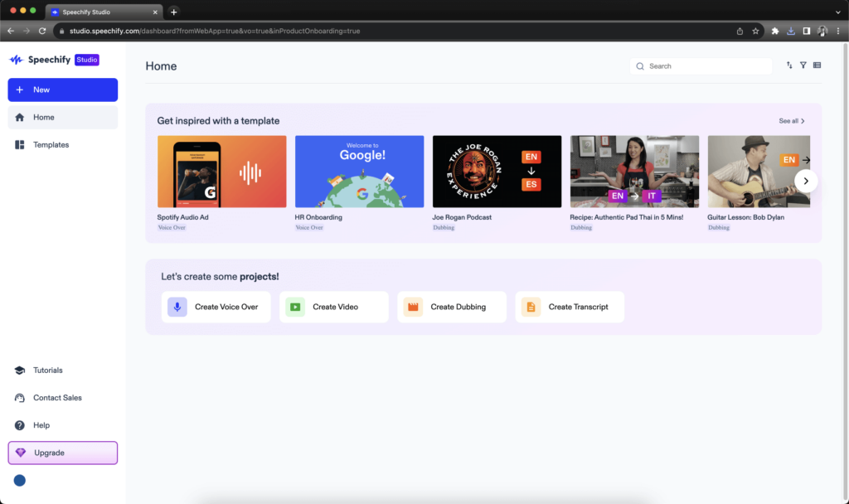The width and height of the screenshot is (849, 504).
Task: Open Guitar Lesson Bob Dylan thumbnail
Action: 759,172
